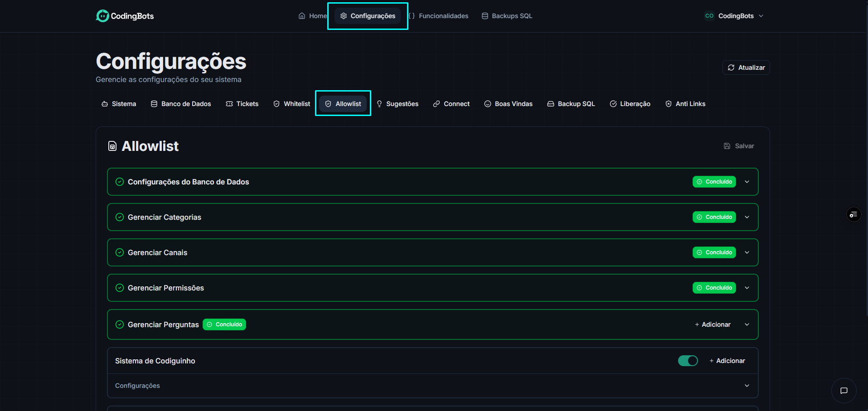Viewport: 868px width, 411px height.
Task: Click the link icon on Connect tab
Action: point(436,104)
